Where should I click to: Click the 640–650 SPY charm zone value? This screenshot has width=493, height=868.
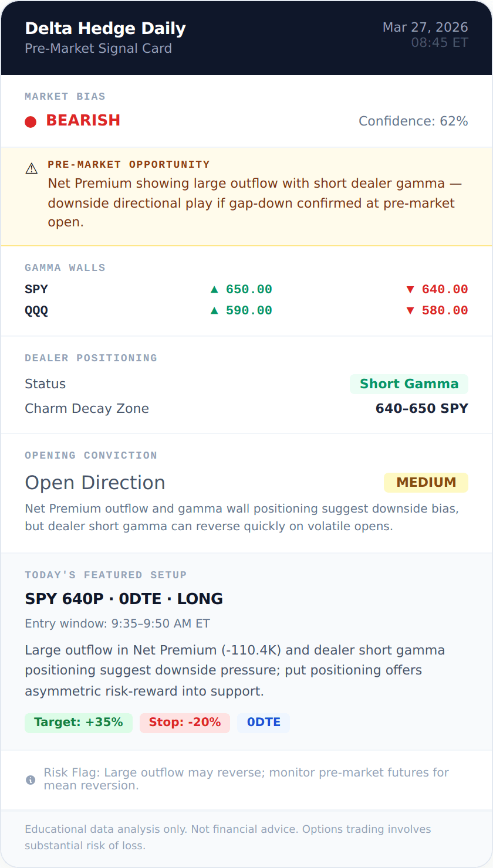click(421, 409)
